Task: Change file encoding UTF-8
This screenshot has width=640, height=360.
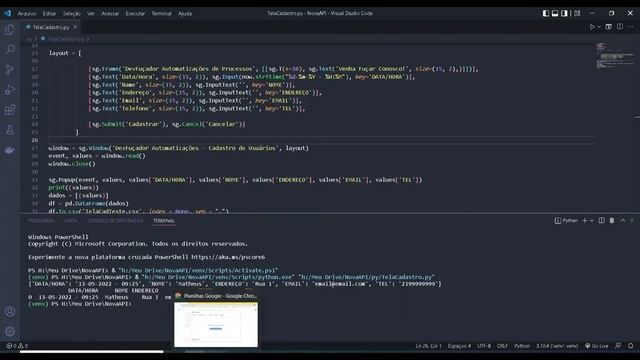Action: pyautogui.click(x=484, y=346)
